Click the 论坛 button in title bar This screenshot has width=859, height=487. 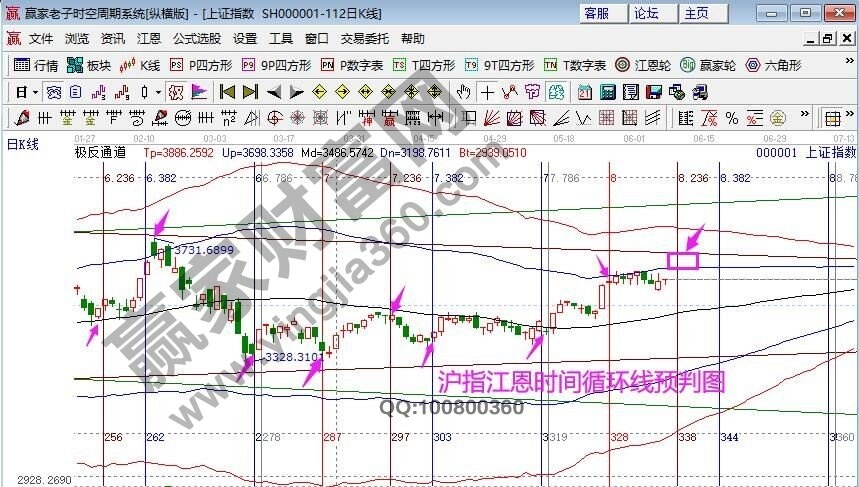(x=646, y=13)
